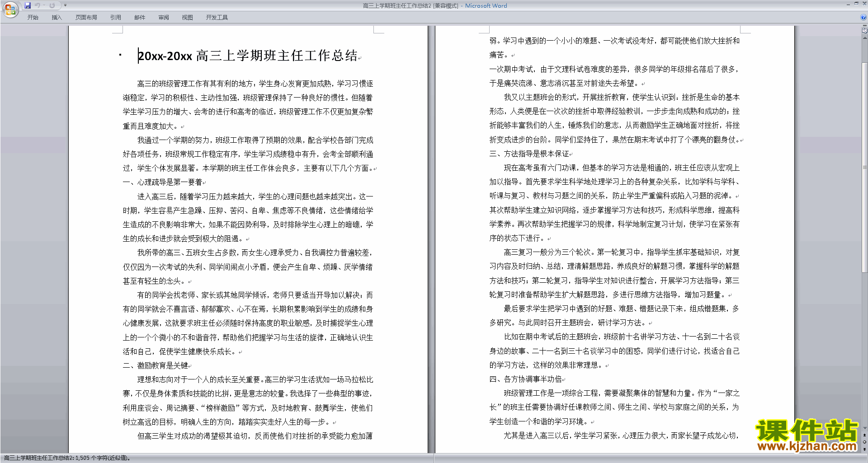Click the Undo arrow icon
Screen dimensions: 868x463
(38, 5)
